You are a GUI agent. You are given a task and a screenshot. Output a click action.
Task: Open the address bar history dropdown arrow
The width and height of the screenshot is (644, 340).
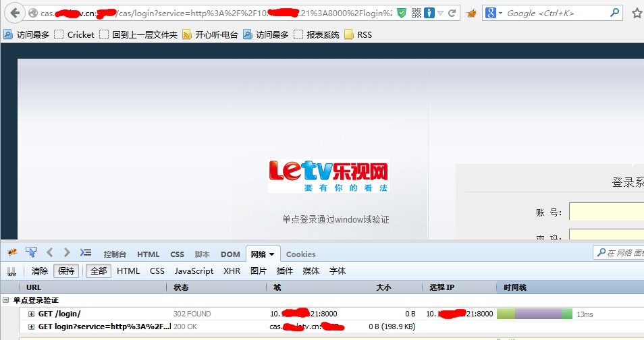click(x=441, y=13)
